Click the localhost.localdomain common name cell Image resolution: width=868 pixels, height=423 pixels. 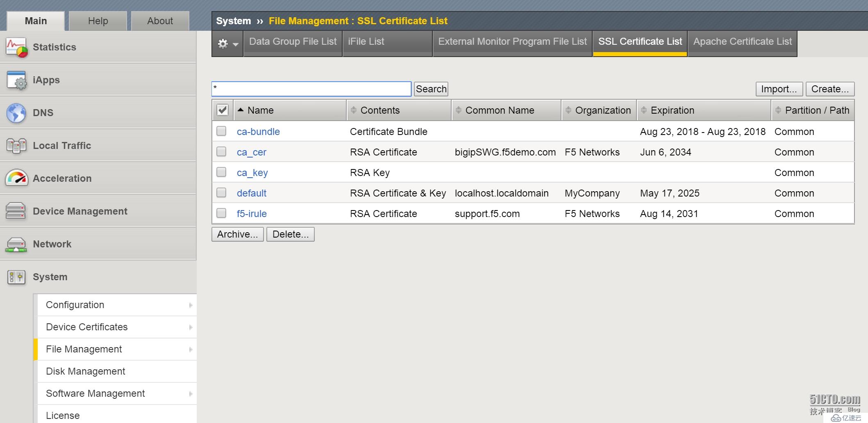click(x=502, y=193)
